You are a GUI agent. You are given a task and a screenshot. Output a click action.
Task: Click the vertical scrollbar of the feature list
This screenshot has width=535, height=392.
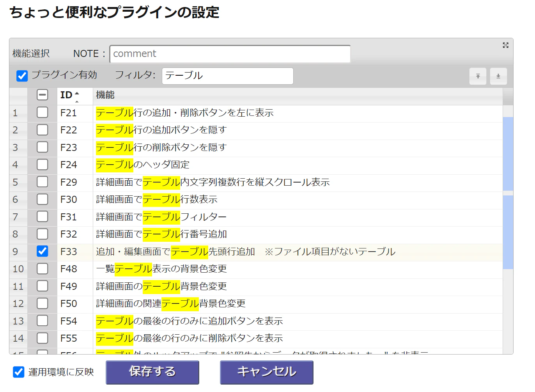[x=508, y=230]
